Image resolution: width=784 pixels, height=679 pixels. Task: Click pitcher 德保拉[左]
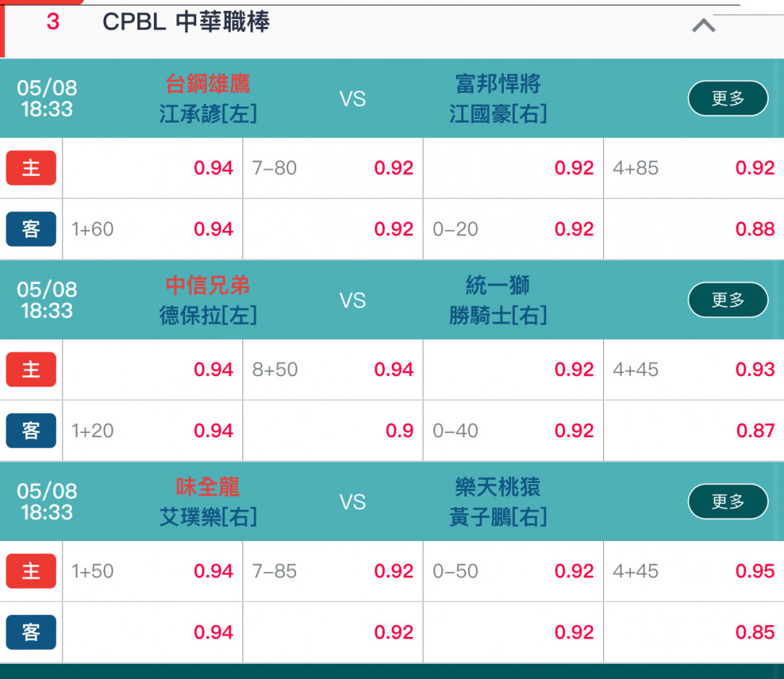click(x=208, y=315)
